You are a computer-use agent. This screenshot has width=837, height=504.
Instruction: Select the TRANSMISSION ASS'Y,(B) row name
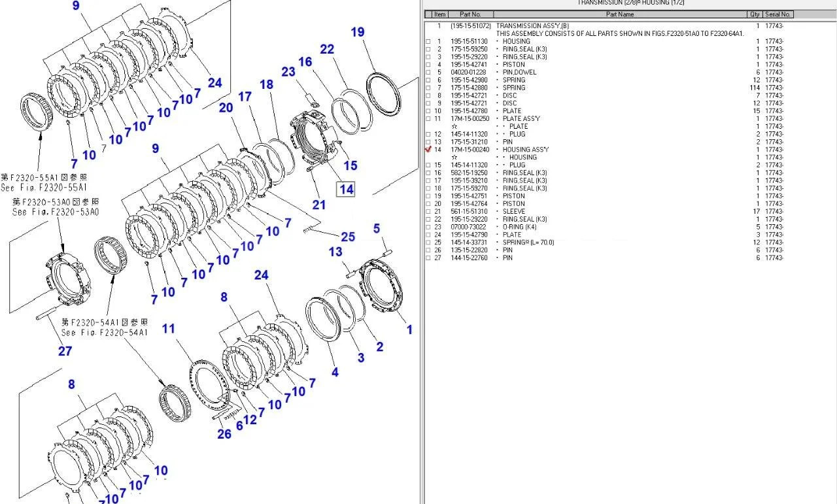click(532, 26)
